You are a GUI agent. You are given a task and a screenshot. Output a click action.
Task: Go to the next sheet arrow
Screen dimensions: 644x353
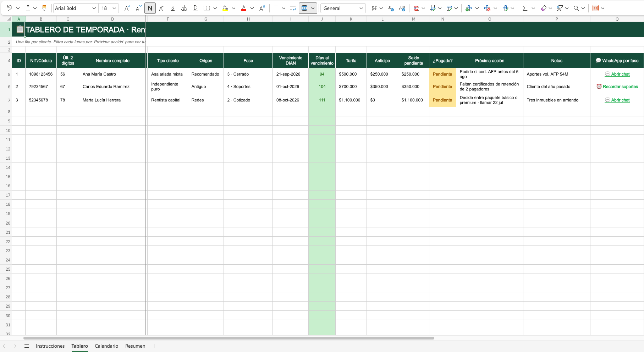click(x=15, y=346)
